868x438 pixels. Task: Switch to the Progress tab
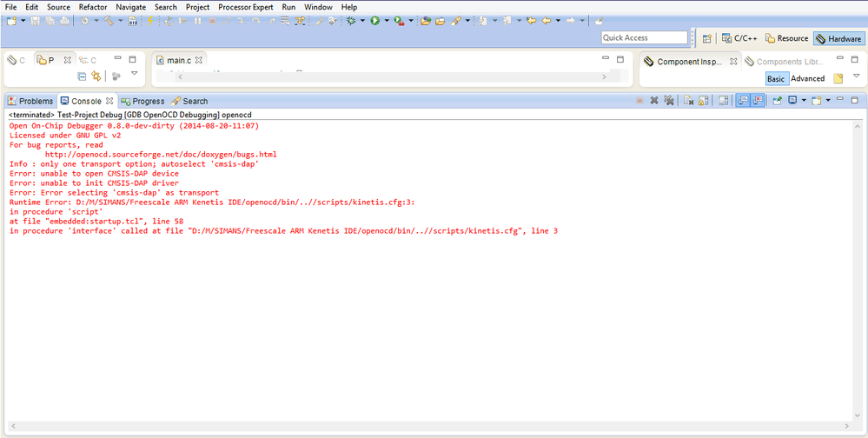point(142,101)
